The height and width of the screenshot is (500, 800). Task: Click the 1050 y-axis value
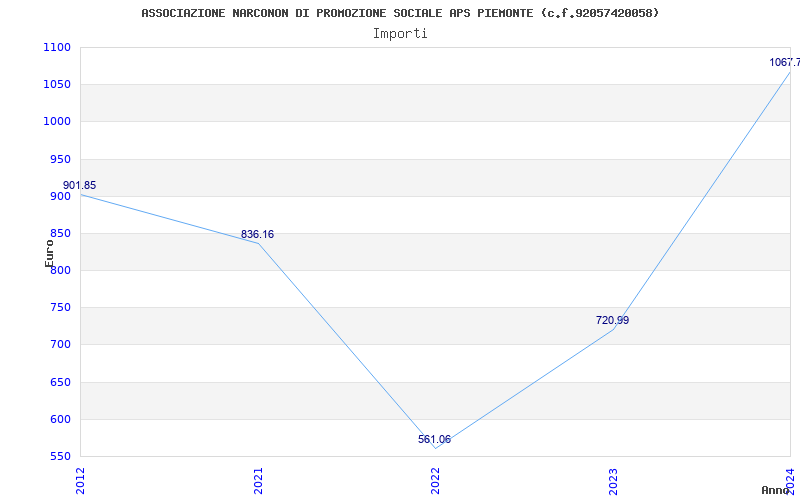(x=57, y=85)
